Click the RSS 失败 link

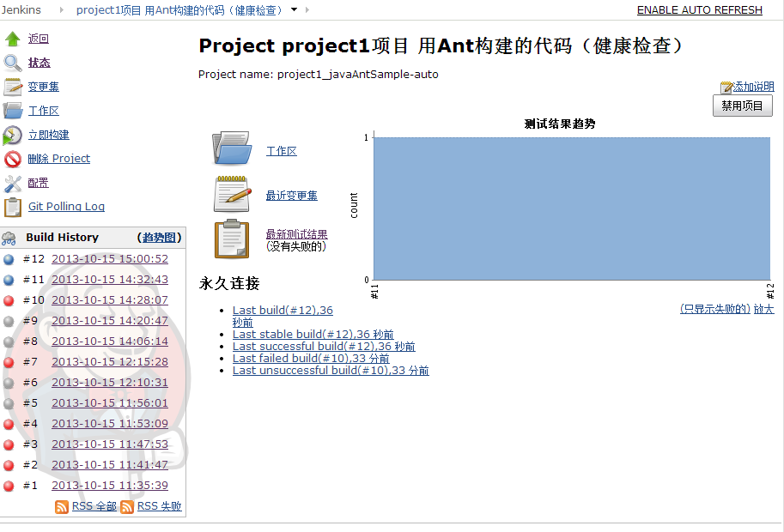(x=160, y=506)
